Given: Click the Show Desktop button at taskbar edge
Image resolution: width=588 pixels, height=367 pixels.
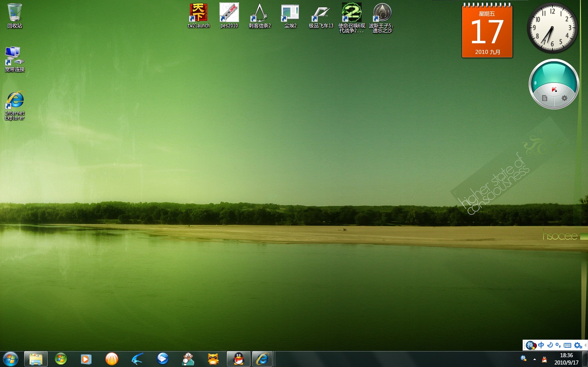Looking at the screenshot, I should click(x=585, y=359).
